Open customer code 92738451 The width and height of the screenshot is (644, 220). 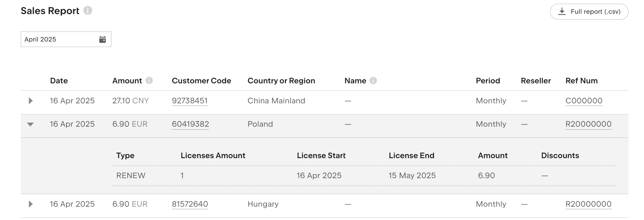click(x=189, y=101)
